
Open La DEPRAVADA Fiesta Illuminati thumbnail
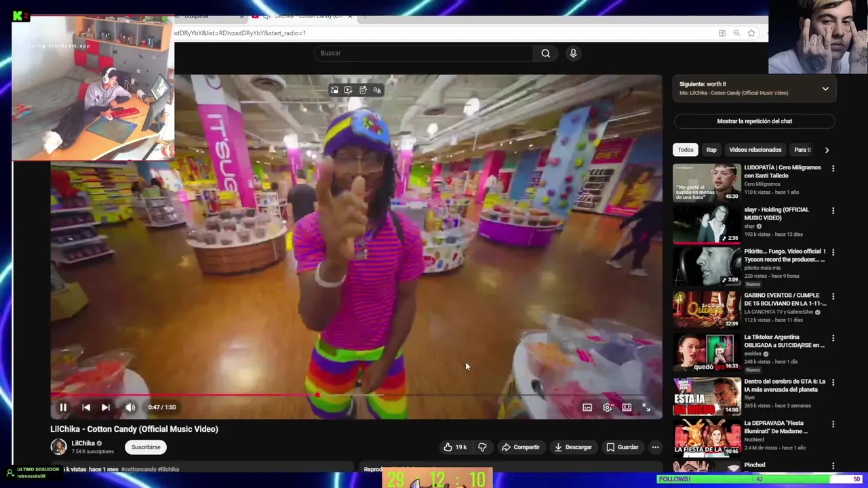707,437
